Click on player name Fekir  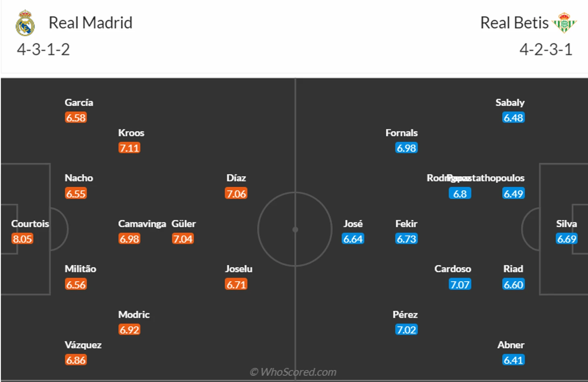pos(406,224)
